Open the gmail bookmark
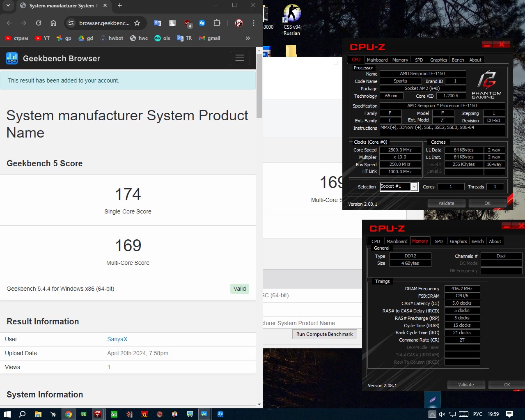Screen dimensions: 525x420 (210, 38)
